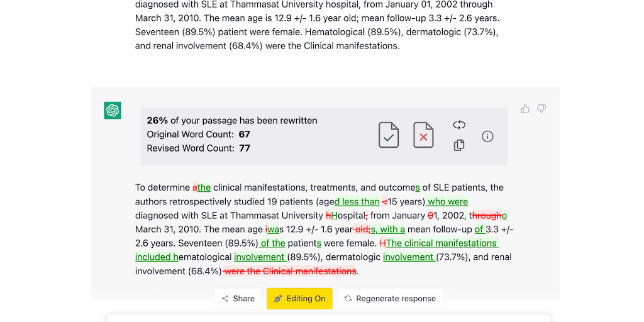Copy the revised passage with the copy icon
The height and width of the screenshot is (322, 644).
pyautogui.click(x=459, y=145)
